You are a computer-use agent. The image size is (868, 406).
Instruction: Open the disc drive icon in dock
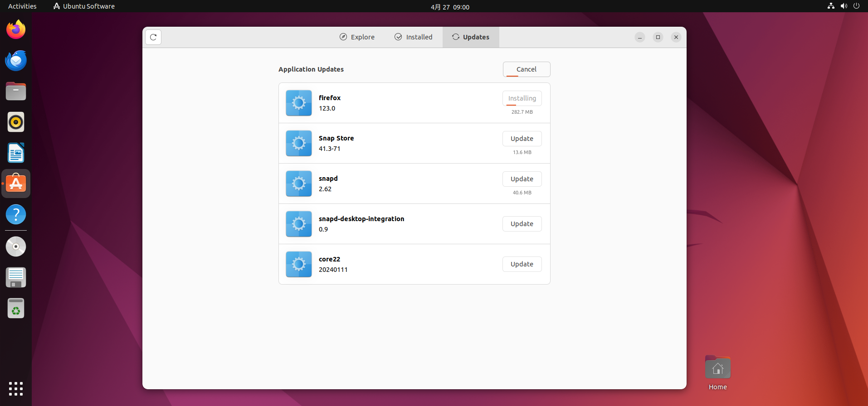[16, 246]
